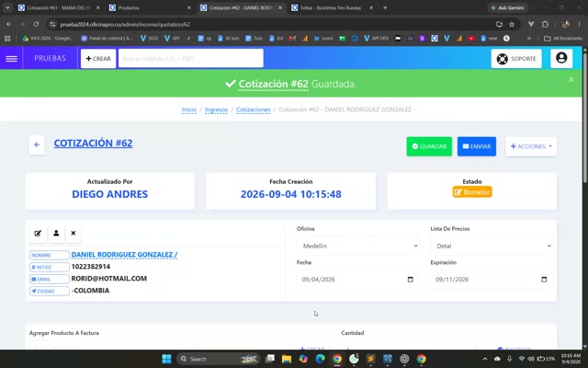Image resolution: width=588 pixels, height=368 pixels.
Task: Open the COTIZACIÓN #62 title link
Action: [93, 144]
